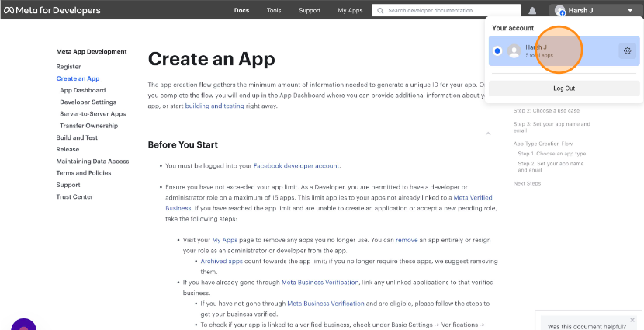Open Trust Center sidebar item
Viewport: 644px width, 330px height.
74,197
